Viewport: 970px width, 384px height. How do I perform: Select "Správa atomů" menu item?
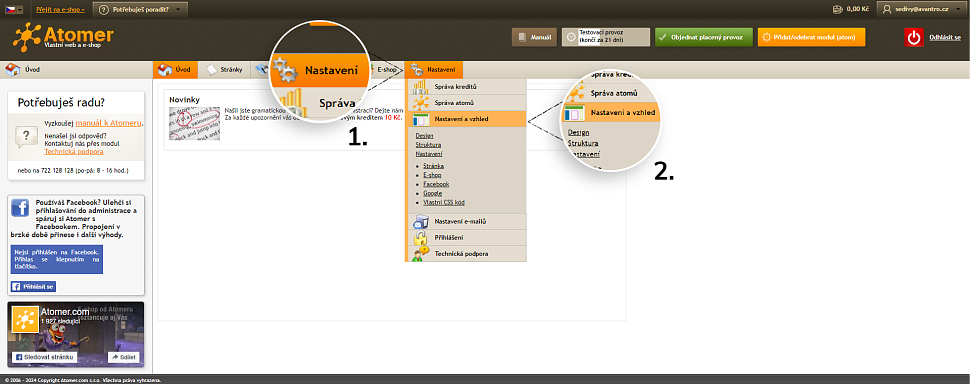pyautogui.click(x=466, y=103)
